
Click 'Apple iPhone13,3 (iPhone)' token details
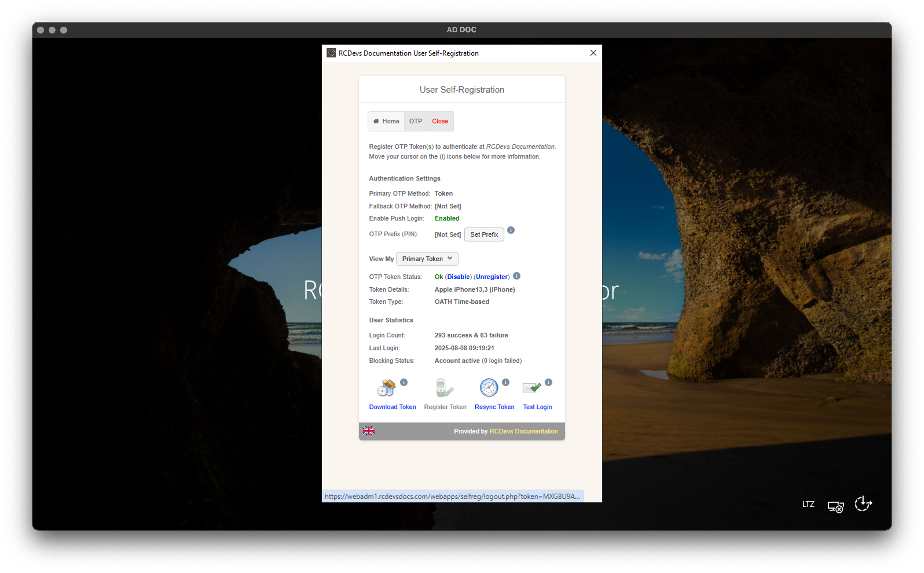[x=475, y=289]
